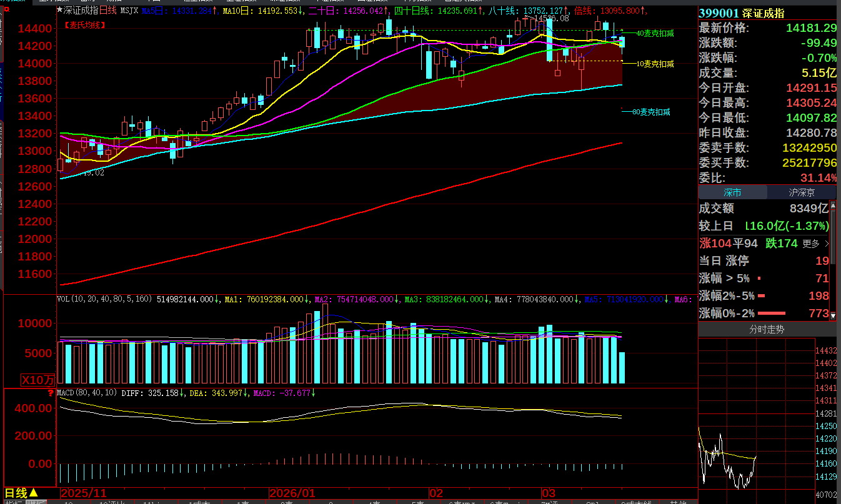The image size is (841, 504).
Task: Expand 更多 market breadth details
Action: click(815, 244)
